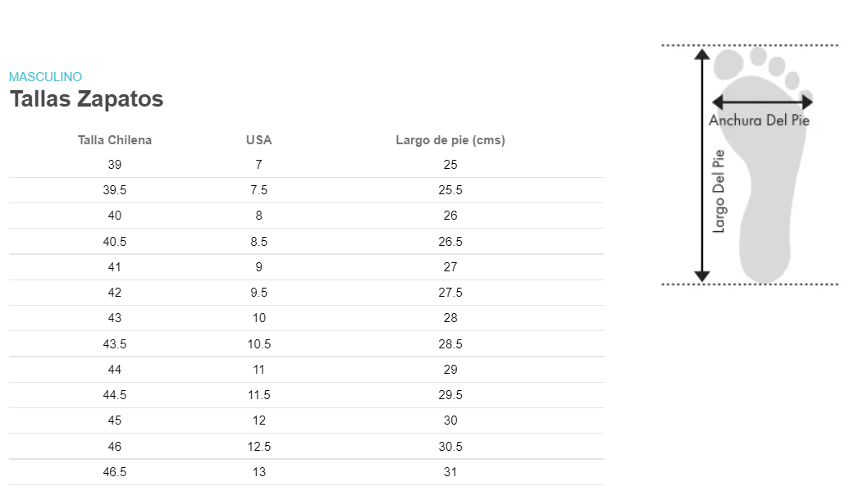Select foot length 28.5 cell
This screenshot has height=500, width=868.
pyautogui.click(x=450, y=344)
